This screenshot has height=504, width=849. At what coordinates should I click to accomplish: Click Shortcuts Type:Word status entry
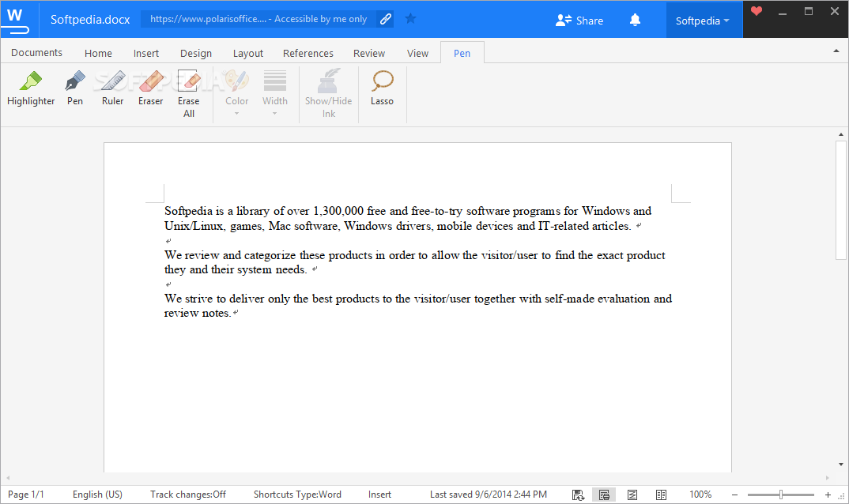pos(297,495)
